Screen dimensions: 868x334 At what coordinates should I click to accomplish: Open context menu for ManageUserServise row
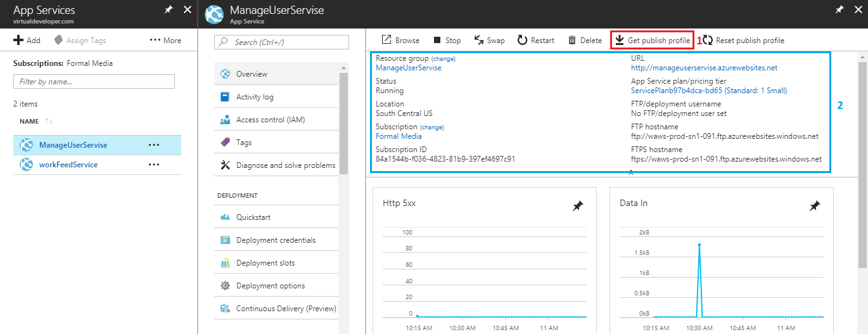point(154,145)
